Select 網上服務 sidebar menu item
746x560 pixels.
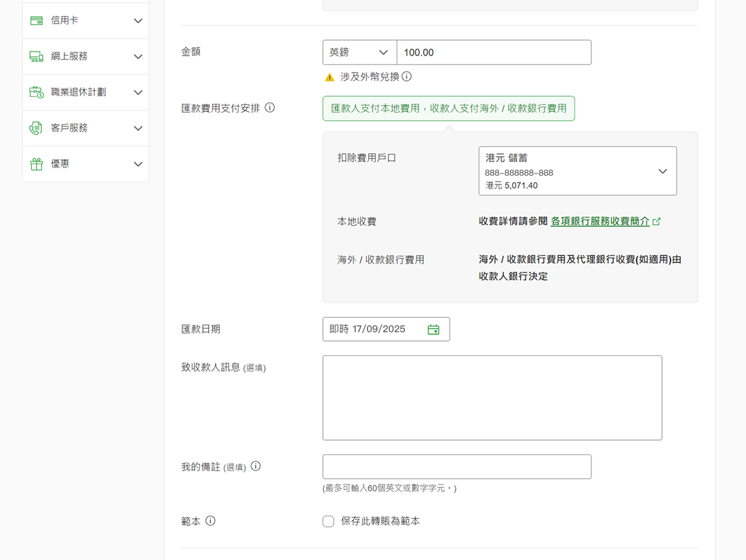tap(69, 57)
